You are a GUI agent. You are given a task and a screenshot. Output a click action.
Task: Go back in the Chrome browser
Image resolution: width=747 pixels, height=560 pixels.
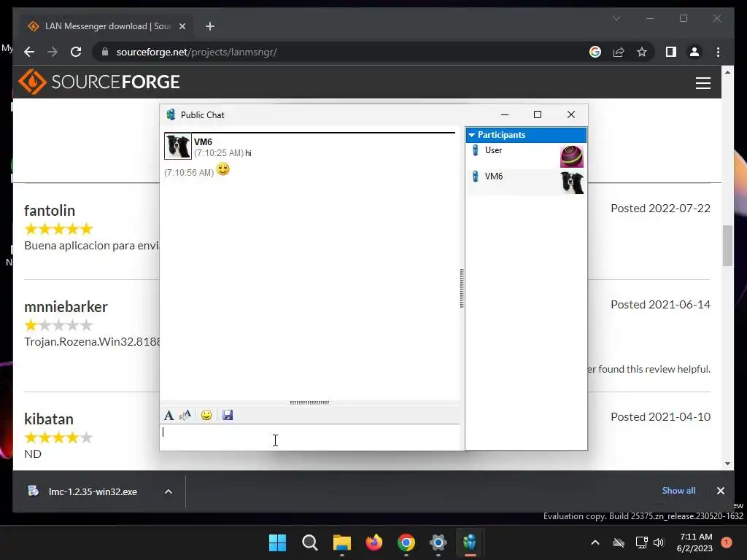point(29,52)
